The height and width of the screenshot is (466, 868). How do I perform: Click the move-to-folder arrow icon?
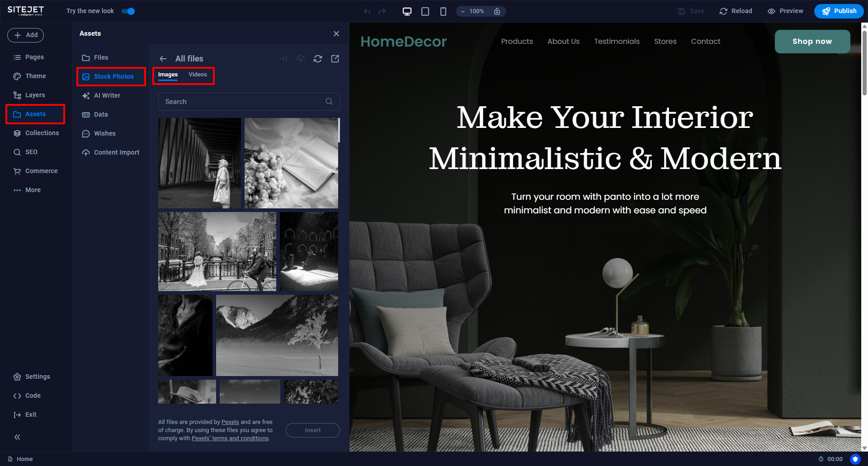tap(283, 59)
